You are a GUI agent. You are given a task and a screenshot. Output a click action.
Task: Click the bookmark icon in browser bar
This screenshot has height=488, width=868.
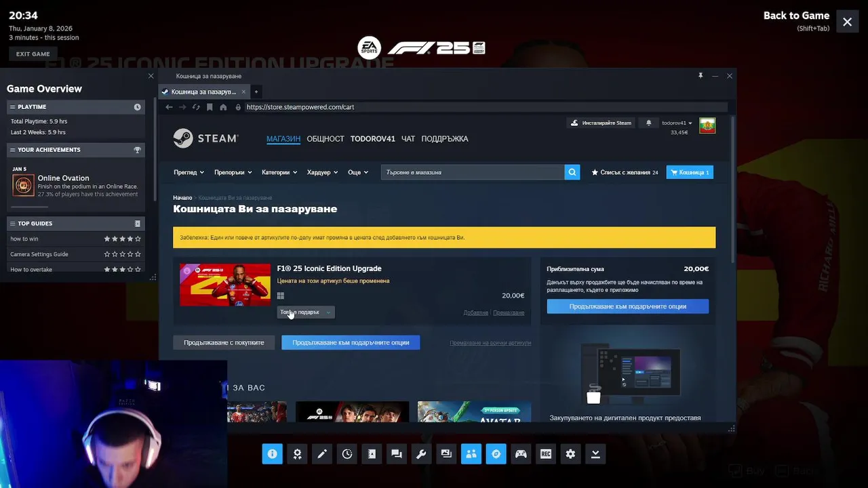210,107
